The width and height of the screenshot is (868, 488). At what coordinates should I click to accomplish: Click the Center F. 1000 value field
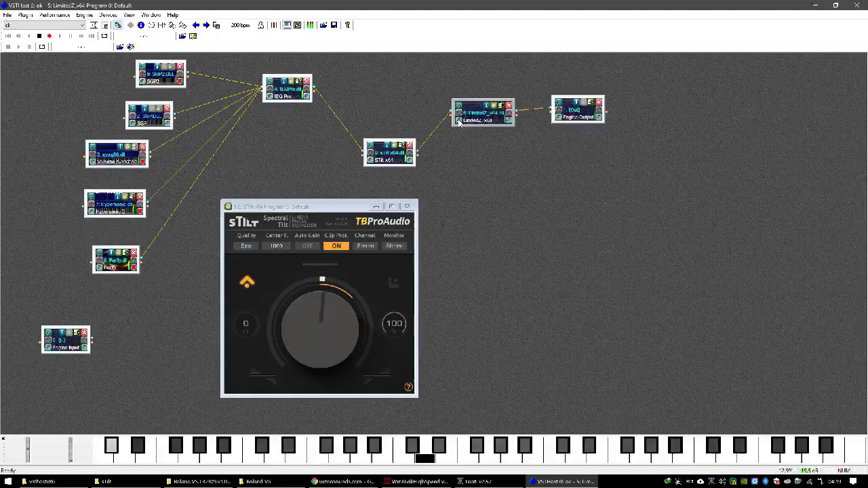tap(277, 246)
